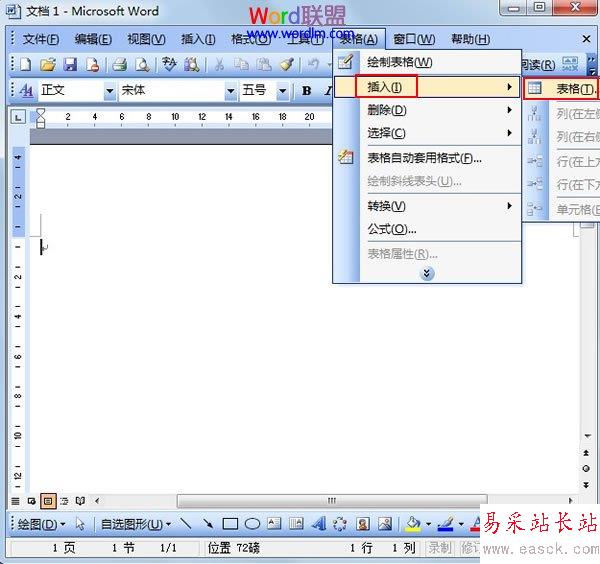Screen dimensions: 600x564
Task: Insert a Text Box from drawing toolbar
Action: point(274,524)
